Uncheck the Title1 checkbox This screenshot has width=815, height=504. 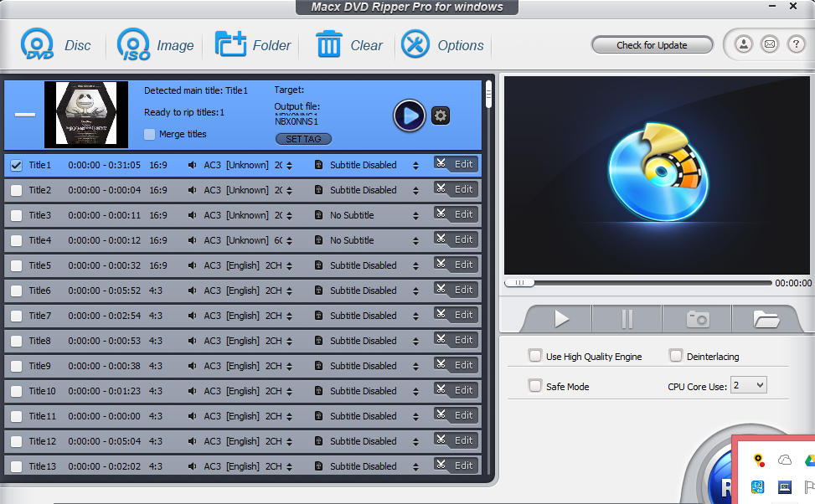point(17,165)
